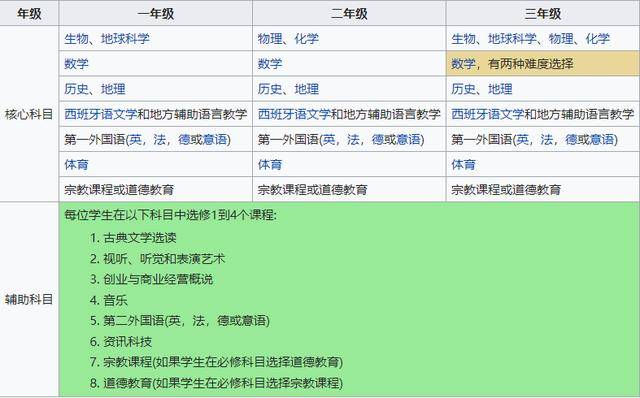640x398 pixels.
Task: Open 物理 link in 二年级 column
Action: point(270,39)
